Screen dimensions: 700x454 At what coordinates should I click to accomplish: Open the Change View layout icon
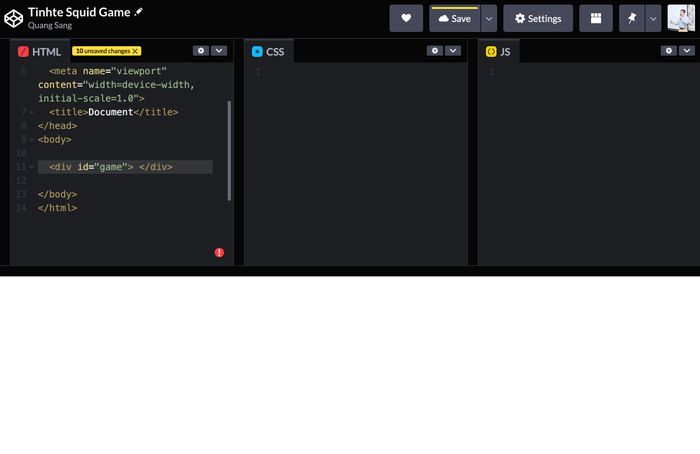click(x=596, y=18)
